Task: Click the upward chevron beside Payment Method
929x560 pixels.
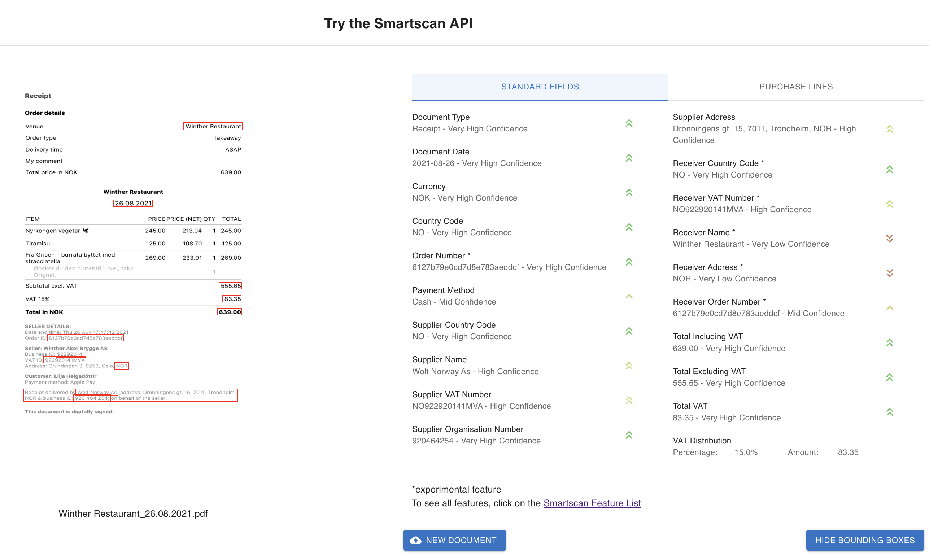Action: pyautogui.click(x=629, y=297)
